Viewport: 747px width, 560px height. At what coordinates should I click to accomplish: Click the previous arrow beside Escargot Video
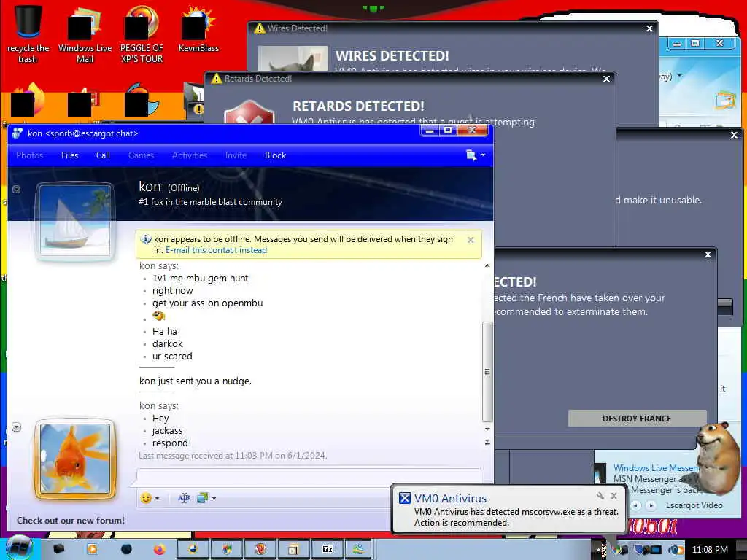click(636, 505)
